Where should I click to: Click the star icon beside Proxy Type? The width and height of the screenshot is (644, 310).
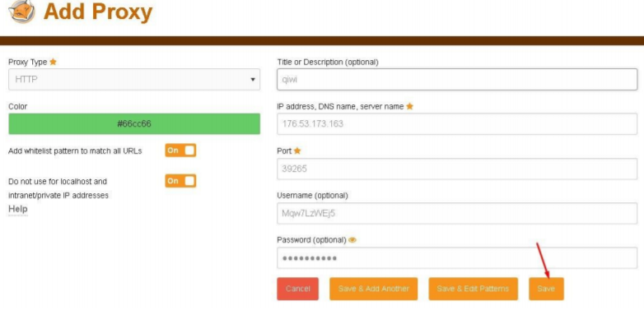point(53,62)
